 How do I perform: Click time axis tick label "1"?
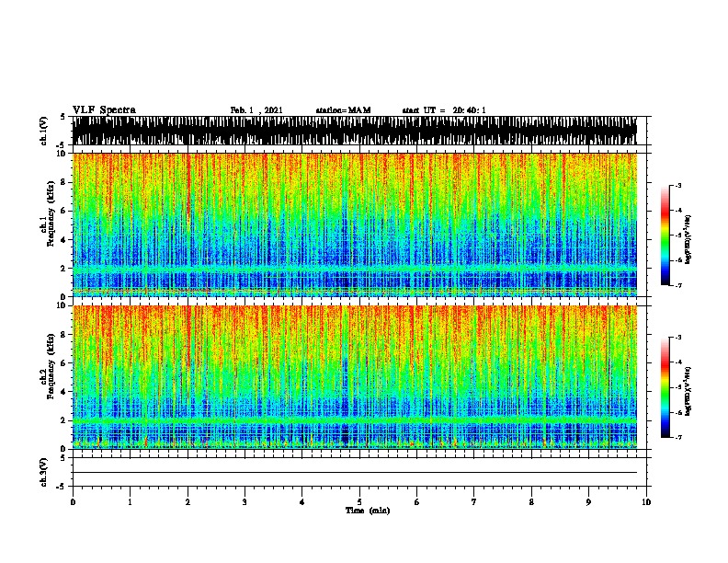130,502
